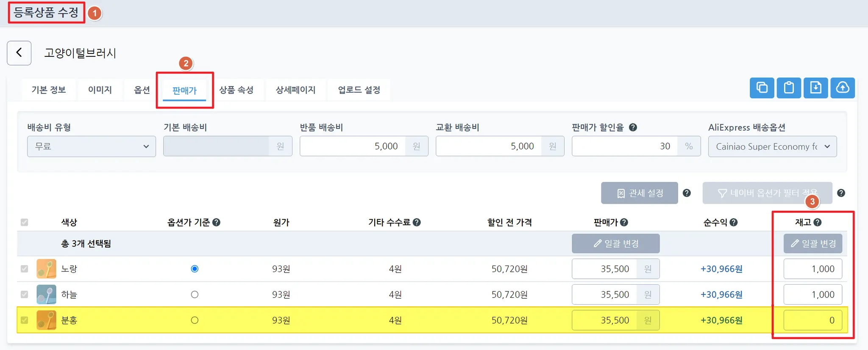868x350 pixels.
Task: Select 하늘 as option price basis
Action: click(195, 294)
